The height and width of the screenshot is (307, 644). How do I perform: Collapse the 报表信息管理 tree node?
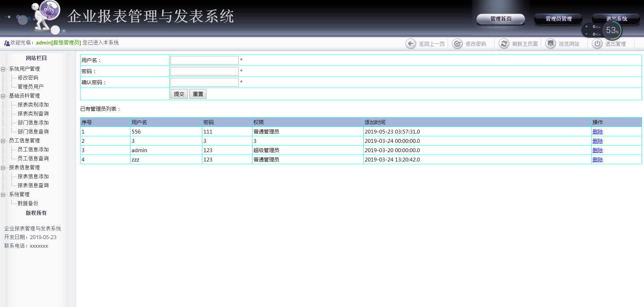coord(3,168)
